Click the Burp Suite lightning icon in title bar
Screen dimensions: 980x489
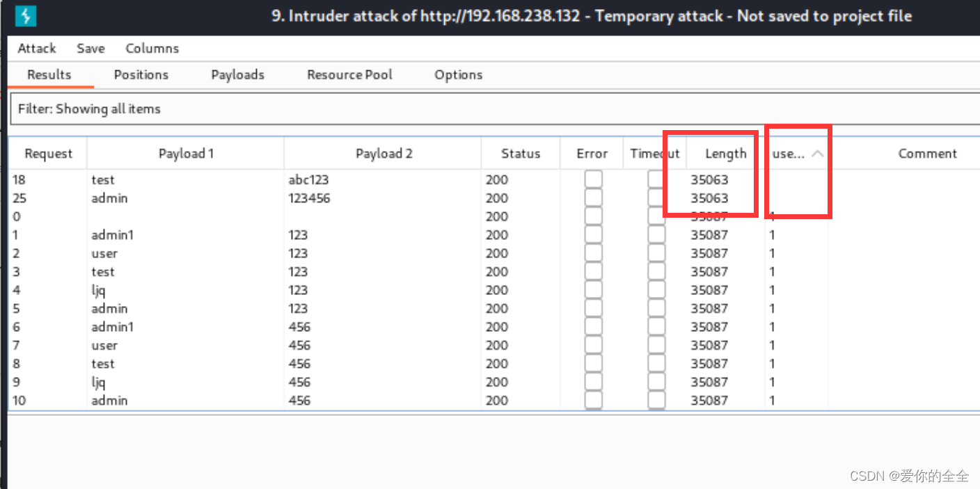coord(26,16)
